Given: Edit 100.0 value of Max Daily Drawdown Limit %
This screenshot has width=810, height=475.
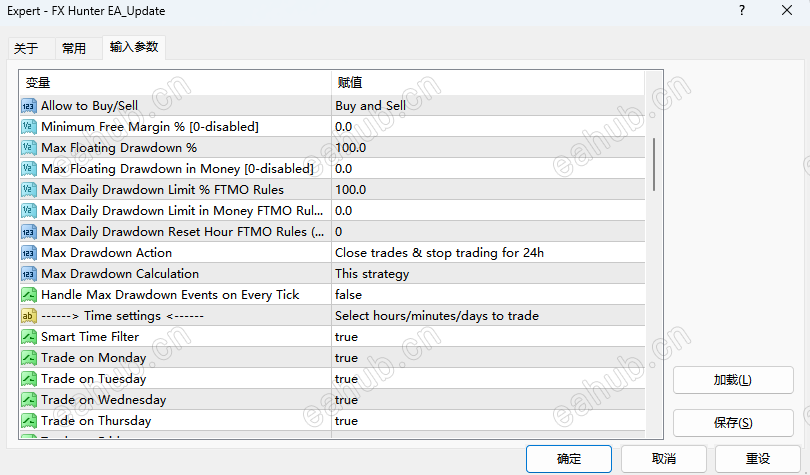Looking at the screenshot, I should [350, 189].
